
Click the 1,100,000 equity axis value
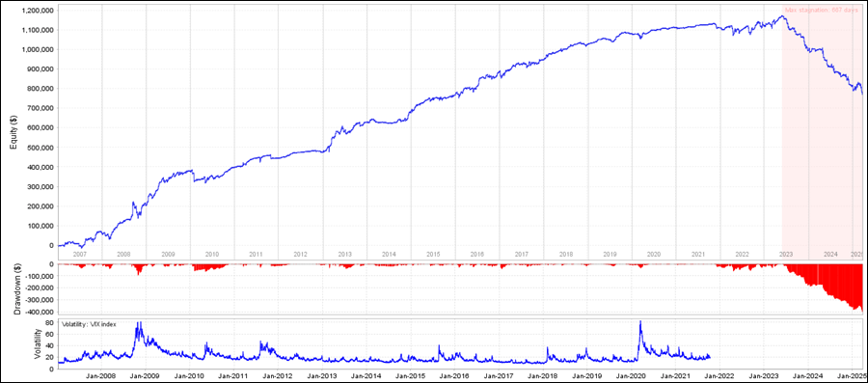pos(39,30)
